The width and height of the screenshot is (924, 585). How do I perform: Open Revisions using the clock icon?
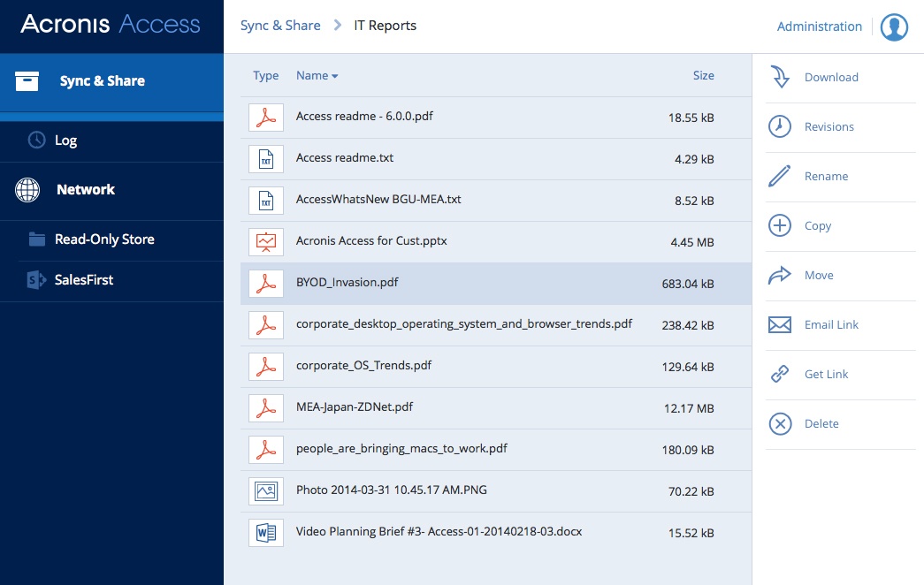pos(780,126)
